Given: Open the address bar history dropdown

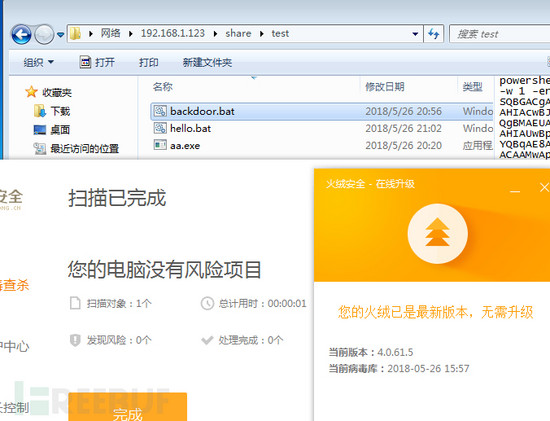Looking at the screenshot, I should pyautogui.click(x=415, y=34).
